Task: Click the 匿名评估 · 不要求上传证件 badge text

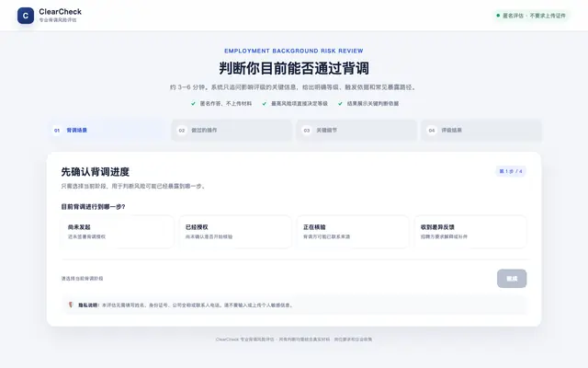Action: [x=534, y=16]
